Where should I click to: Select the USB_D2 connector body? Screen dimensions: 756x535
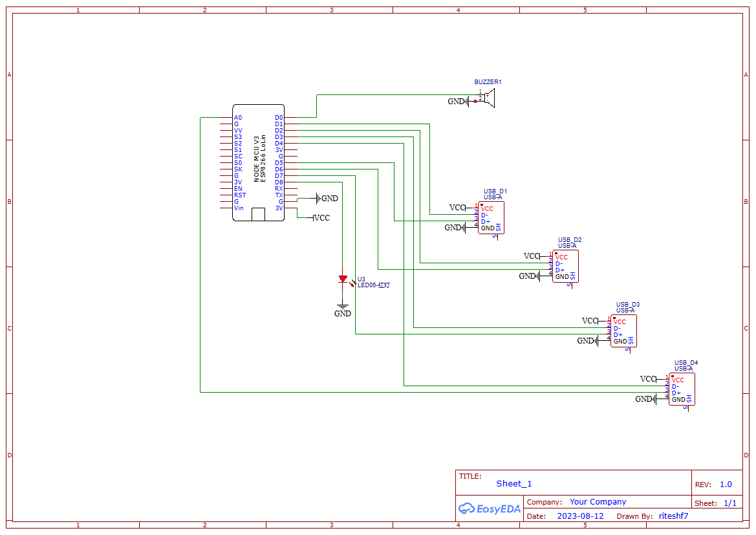565,266
